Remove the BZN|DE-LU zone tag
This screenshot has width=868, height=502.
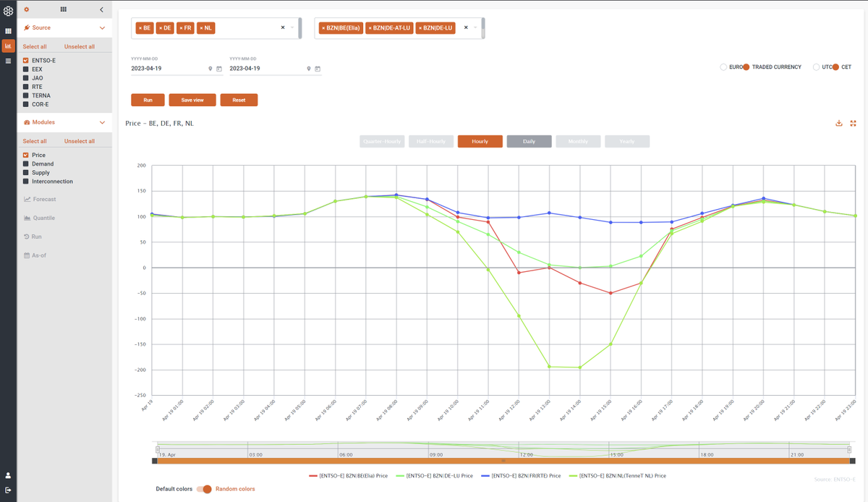pos(420,27)
